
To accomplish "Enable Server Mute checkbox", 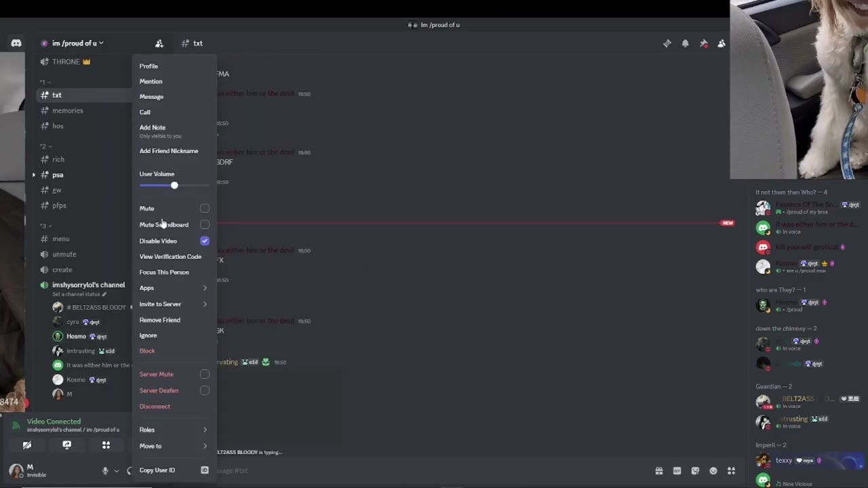I will 205,374.
